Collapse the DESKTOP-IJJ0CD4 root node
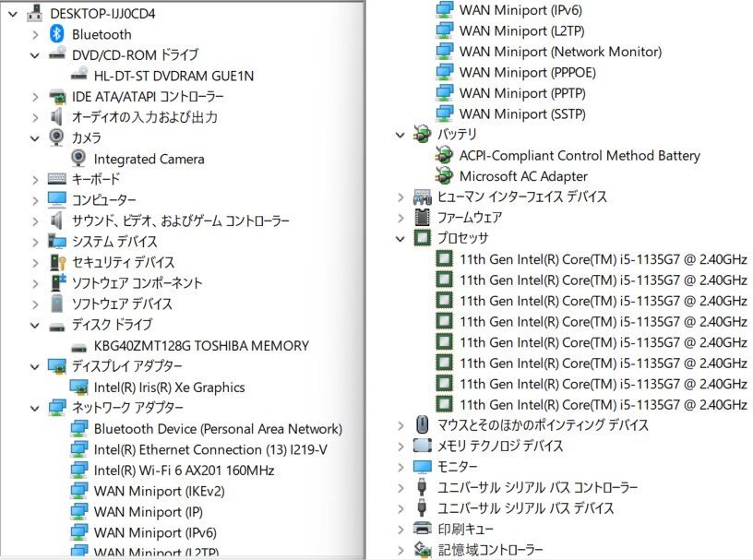Viewport: 753px width, 560px height. tap(13, 14)
